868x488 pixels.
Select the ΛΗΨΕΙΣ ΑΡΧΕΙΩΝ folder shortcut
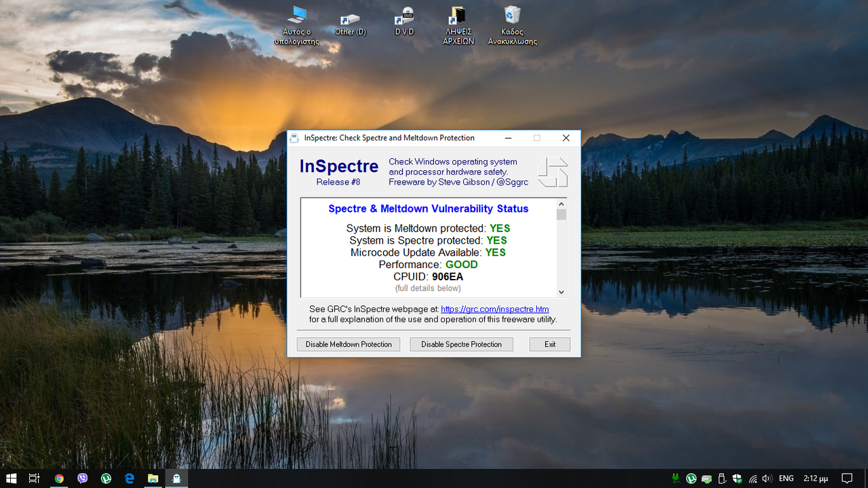tap(458, 25)
